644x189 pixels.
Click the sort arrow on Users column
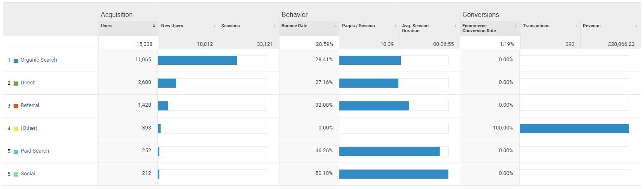[x=154, y=26]
